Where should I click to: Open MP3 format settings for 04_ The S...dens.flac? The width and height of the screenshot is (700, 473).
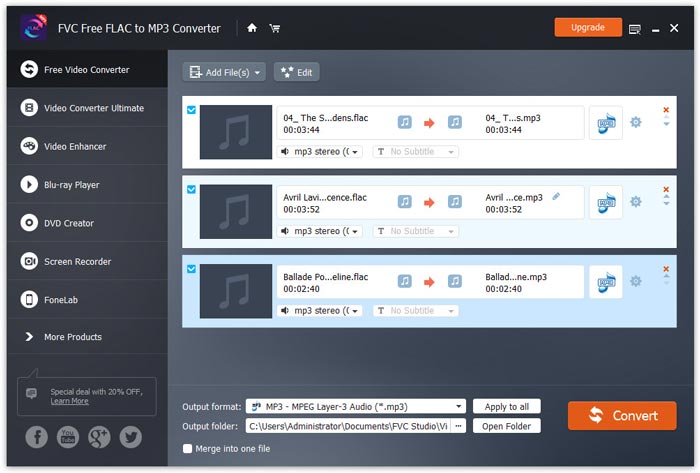pyautogui.click(x=606, y=123)
